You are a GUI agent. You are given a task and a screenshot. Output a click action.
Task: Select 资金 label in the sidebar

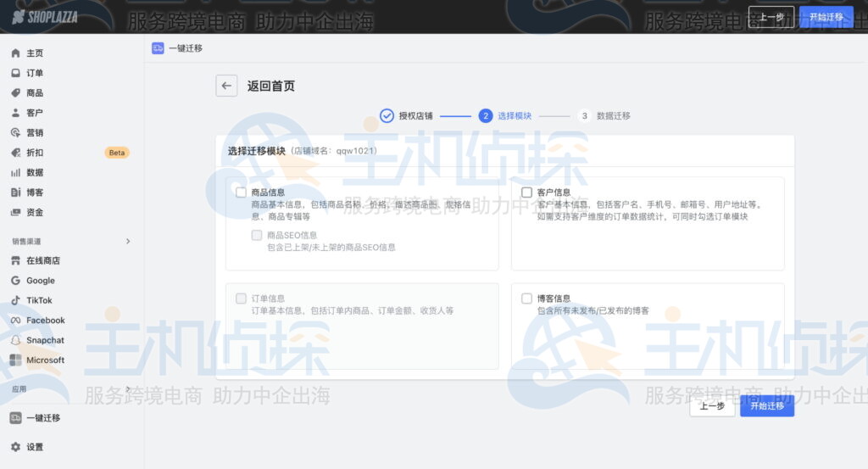tap(35, 213)
